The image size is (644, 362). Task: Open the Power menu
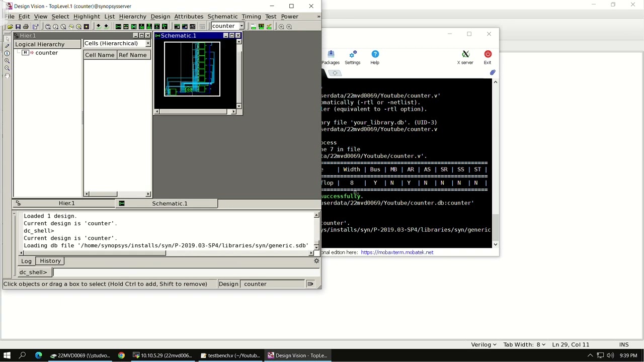[x=290, y=17]
